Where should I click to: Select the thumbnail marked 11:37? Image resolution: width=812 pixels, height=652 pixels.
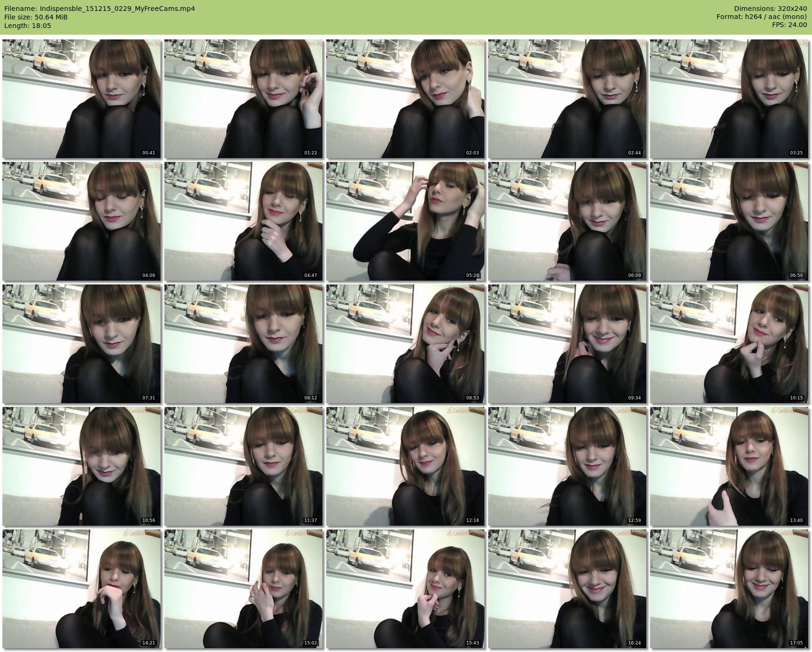(x=244, y=466)
